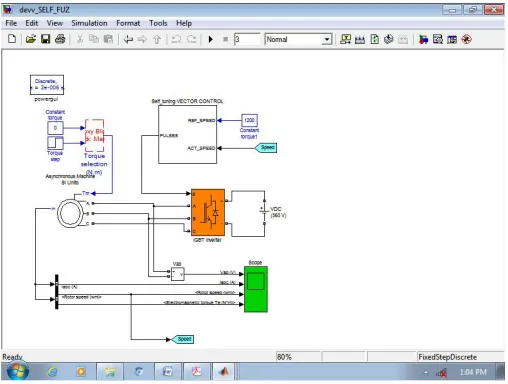Select the Self tuning VECTOR CONTROL subsystem
This screenshot has width=508, height=384.
pyautogui.click(x=187, y=134)
